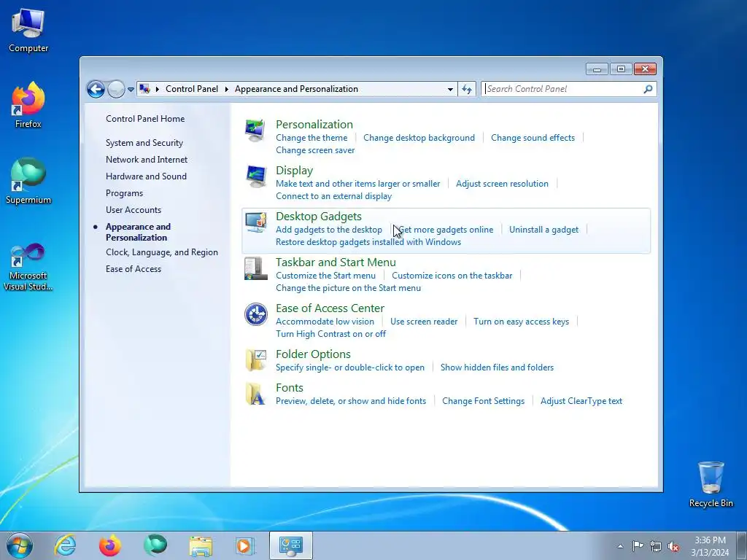Open Customize the Start menu link
Viewport: 747px width, 560px height.
click(326, 276)
